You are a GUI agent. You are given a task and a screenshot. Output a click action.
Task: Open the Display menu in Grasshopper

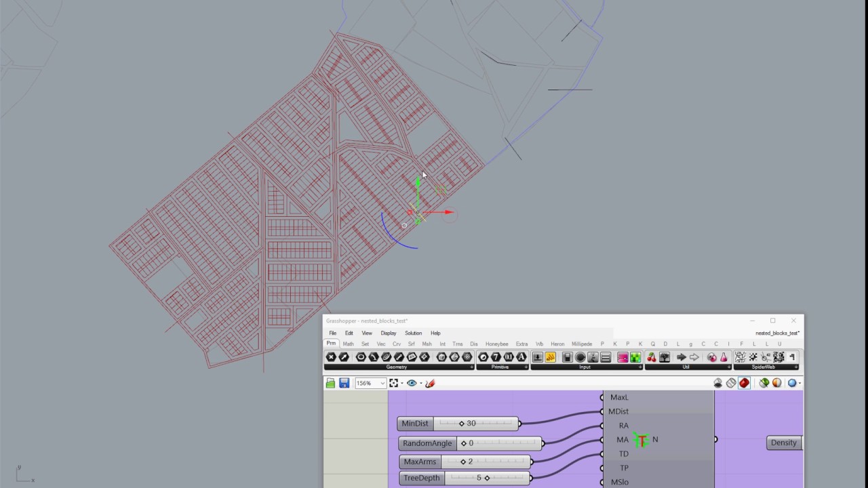click(x=389, y=333)
